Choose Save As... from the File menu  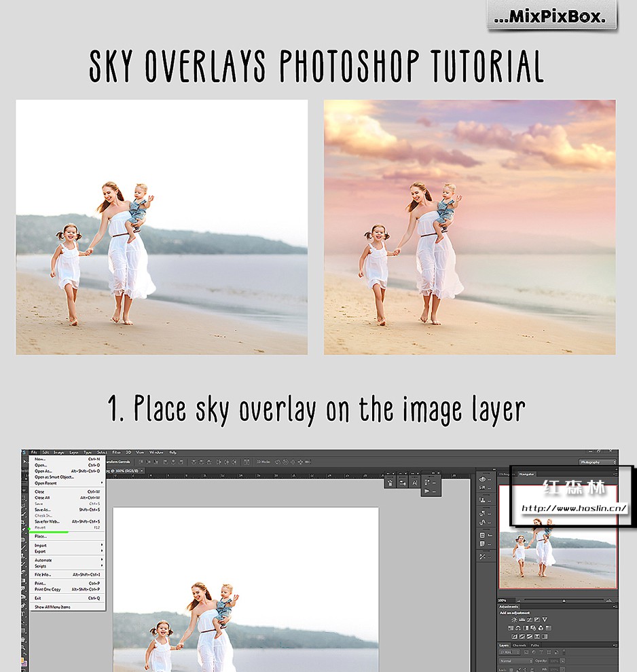coord(67,510)
